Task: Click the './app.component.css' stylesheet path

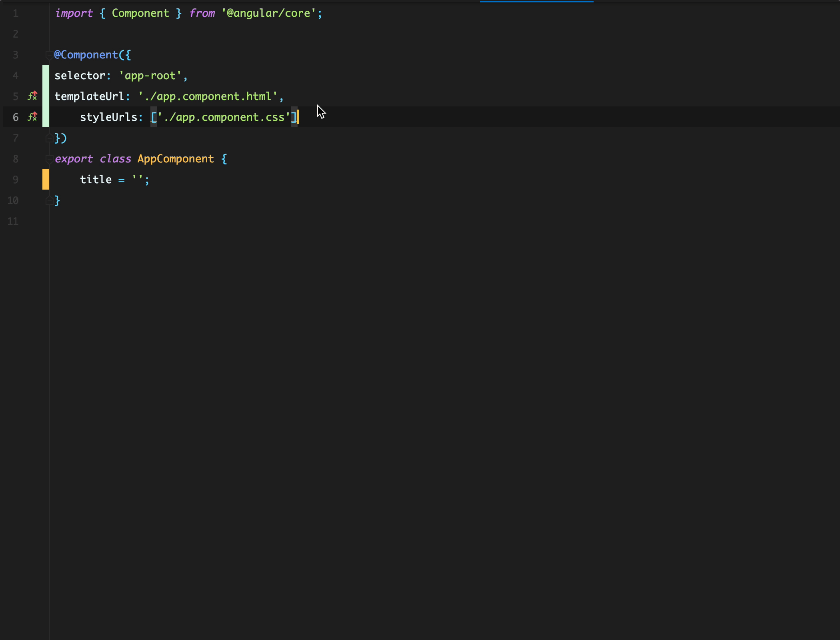Action: (224, 117)
